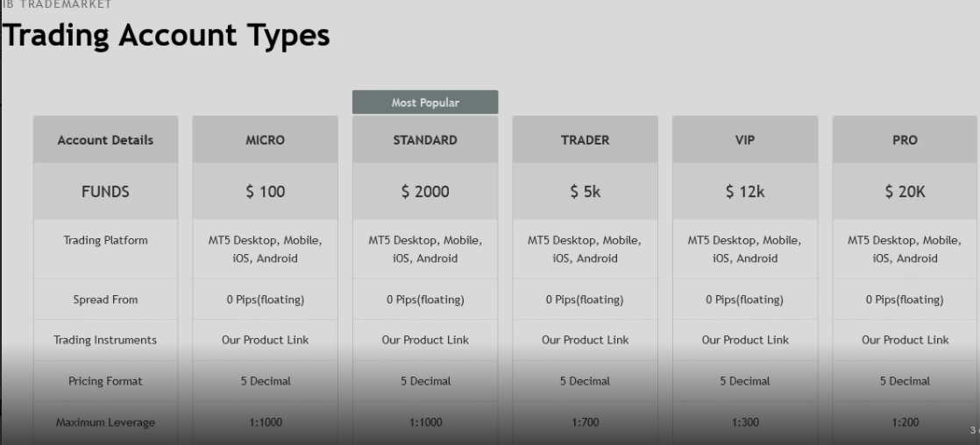Viewport: 980px width, 445px height.
Task: Open Our Product Link under MICRO
Action: (x=265, y=340)
